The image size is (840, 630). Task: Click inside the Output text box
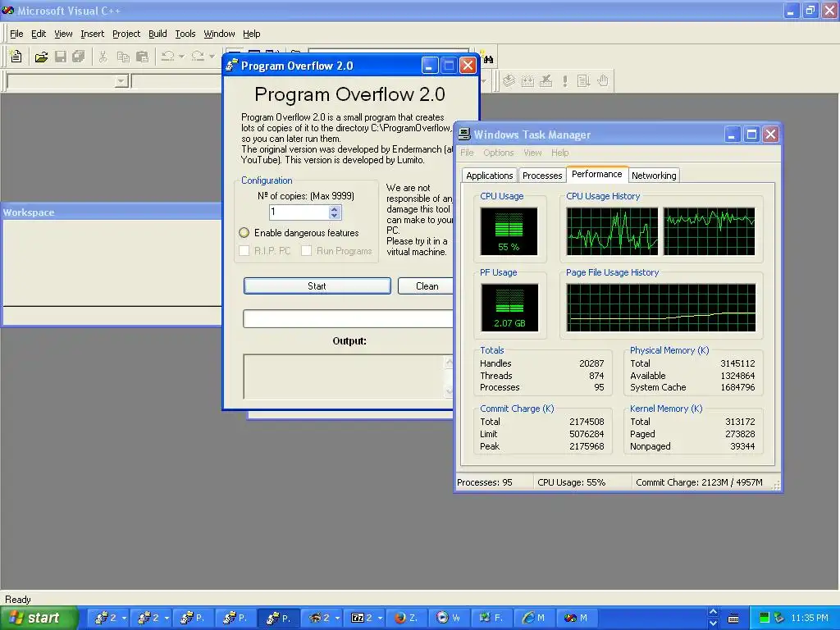click(x=344, y=376)
